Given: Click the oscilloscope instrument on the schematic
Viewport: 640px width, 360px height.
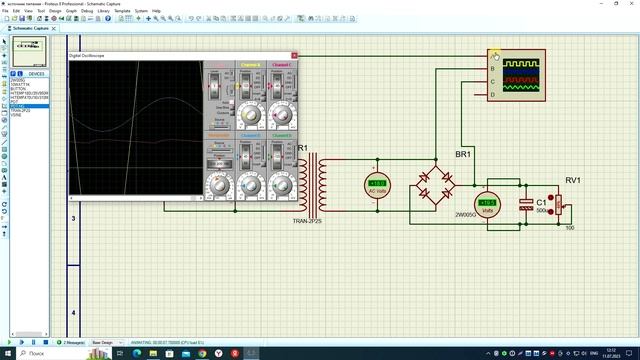Looking at the screenshot, I should pos(516,75).
